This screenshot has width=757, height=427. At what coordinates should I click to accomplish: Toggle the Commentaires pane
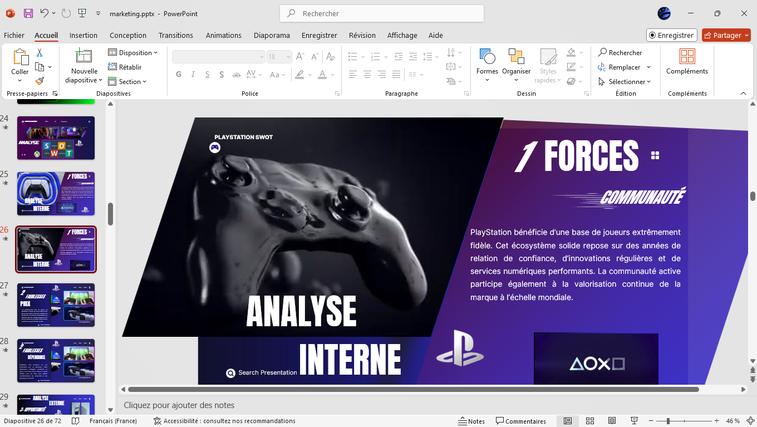[x=520, y=421]
